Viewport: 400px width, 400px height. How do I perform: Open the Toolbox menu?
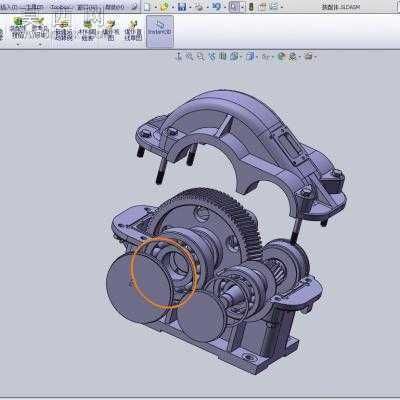pyautogui.click(x=61, y=7)
